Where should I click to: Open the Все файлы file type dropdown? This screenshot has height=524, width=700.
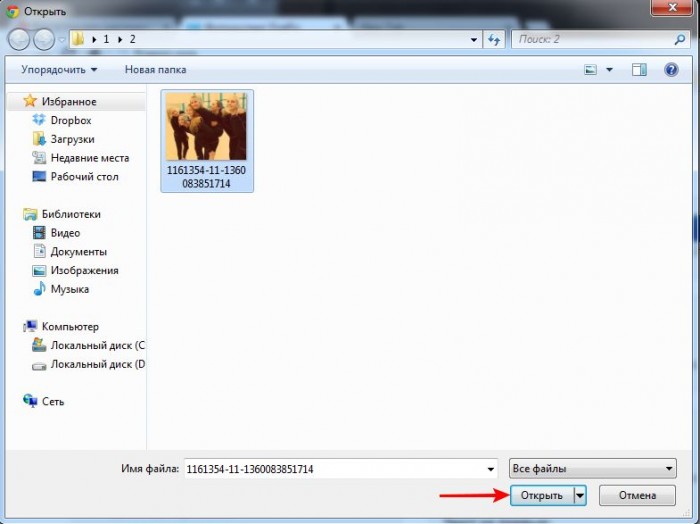click(x=592, y=469)
